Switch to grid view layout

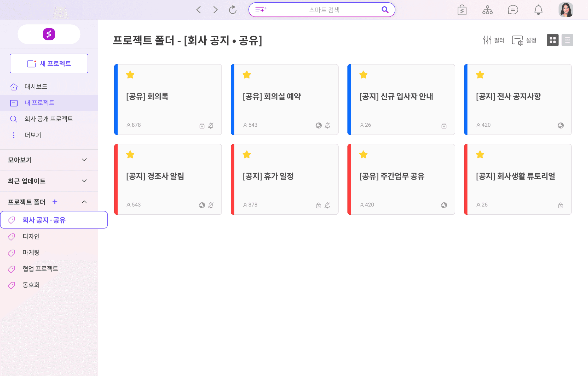[552, 40]
